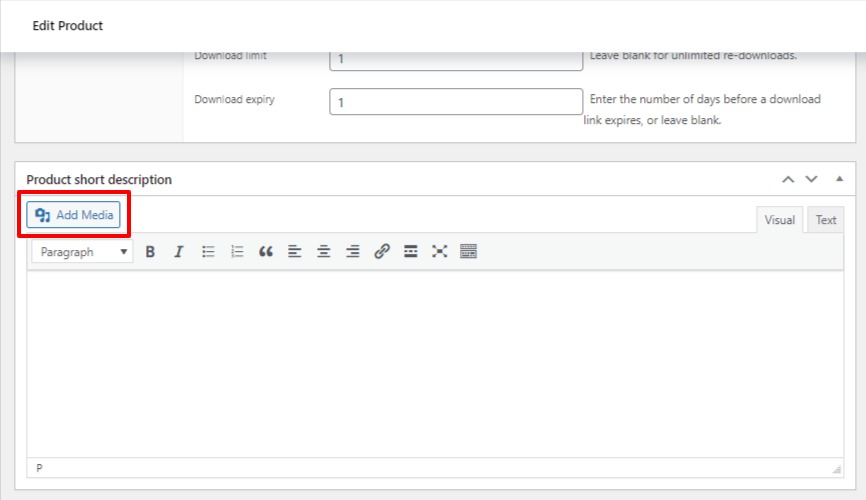Open the Paragraph format dropdown

(82, 252)
